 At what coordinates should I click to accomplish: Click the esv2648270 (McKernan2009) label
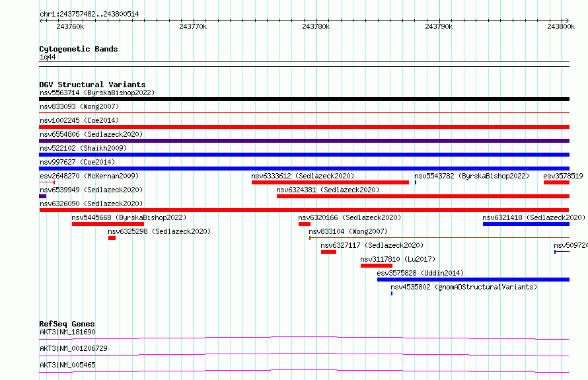pos(89,176)
